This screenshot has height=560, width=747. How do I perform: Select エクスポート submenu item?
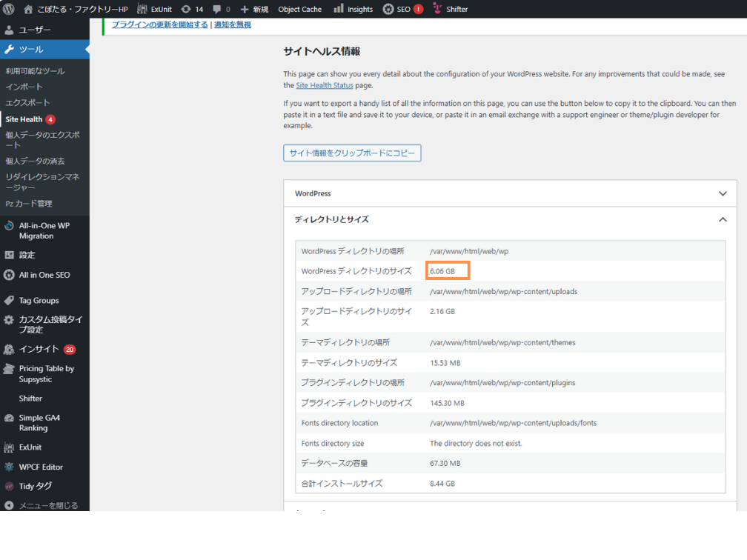click(27, 102)
